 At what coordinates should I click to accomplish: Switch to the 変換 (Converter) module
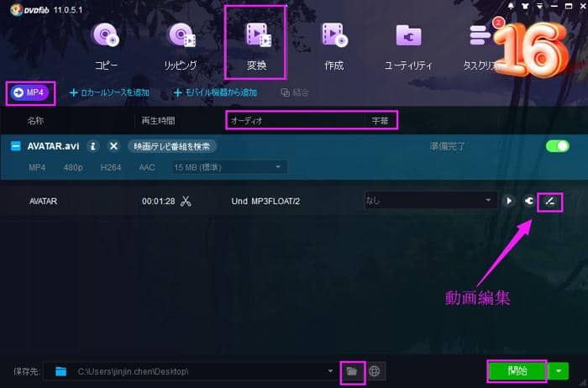pos(257,47)
